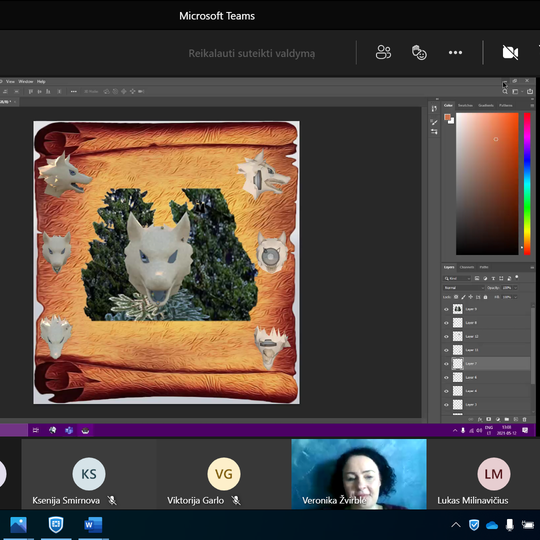Toggle smart object filter icon
Screen dimensions: 540x540
pyautogui.click(x=509, y=278)
